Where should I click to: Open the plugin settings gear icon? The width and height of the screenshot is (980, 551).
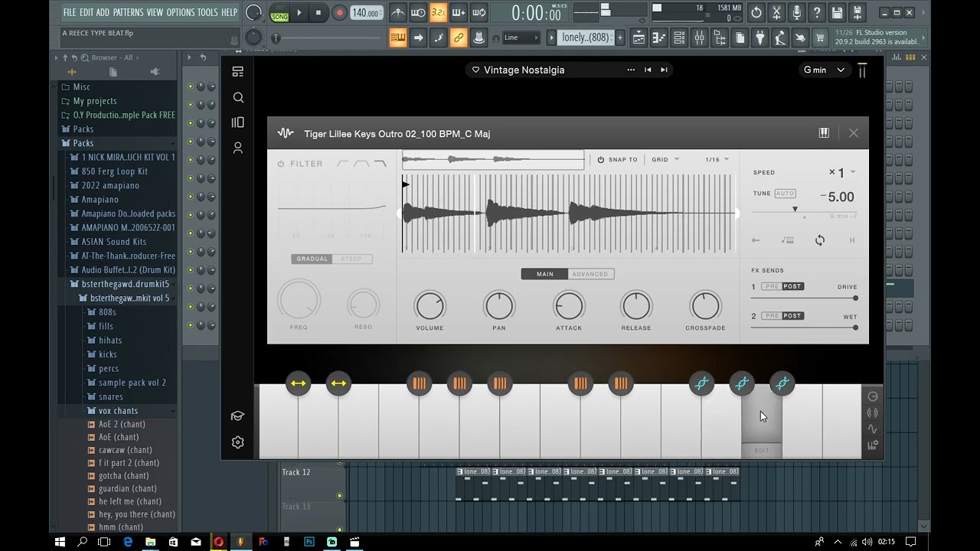[237, 442]
